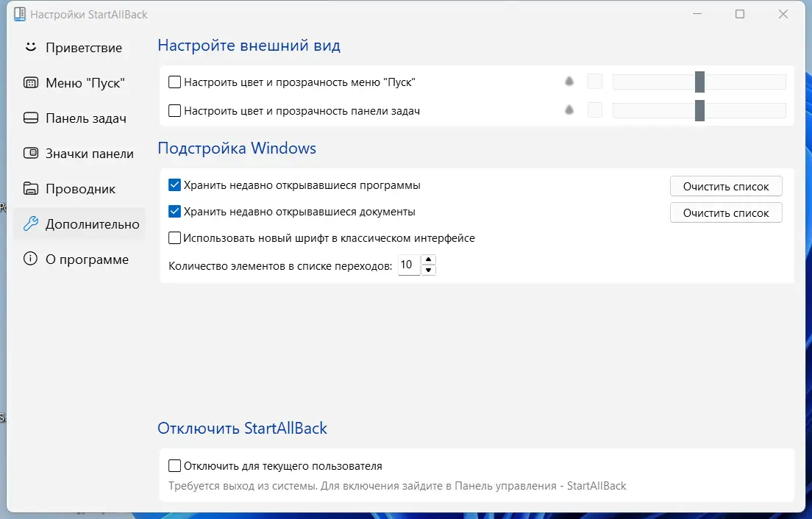Enable Настроить цвет и прозрачность меню "Пуск"
The height and width of the screenshot is (519, 812).
(x=174, y=82)
